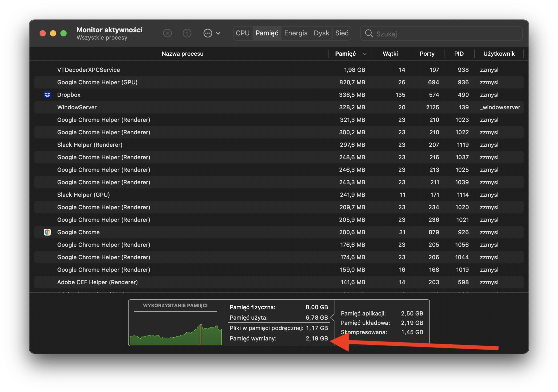Click the Pamięć aplikacji 2,50 GB entry
This screenshot has height=392, width=558.
click(x=382, y=313)
